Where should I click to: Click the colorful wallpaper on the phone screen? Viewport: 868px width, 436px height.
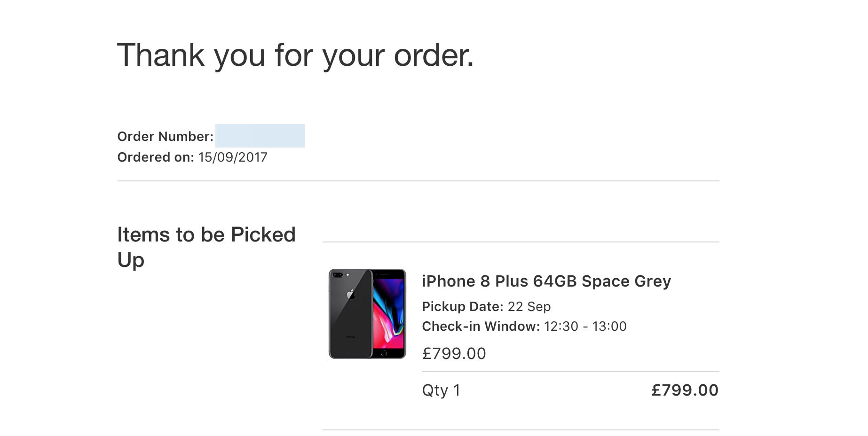pyautogui.click(x=388, y=312)
